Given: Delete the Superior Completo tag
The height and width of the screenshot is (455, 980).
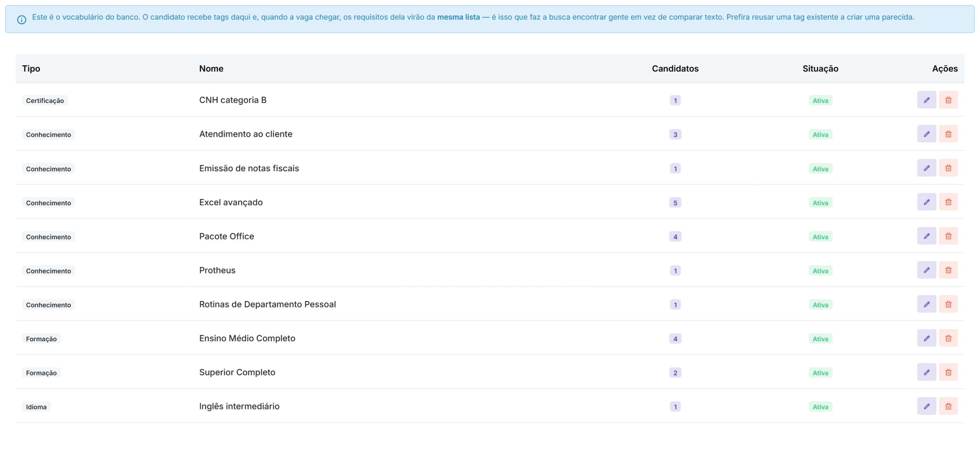Looking at the screenshot, I should pos(948,372).
